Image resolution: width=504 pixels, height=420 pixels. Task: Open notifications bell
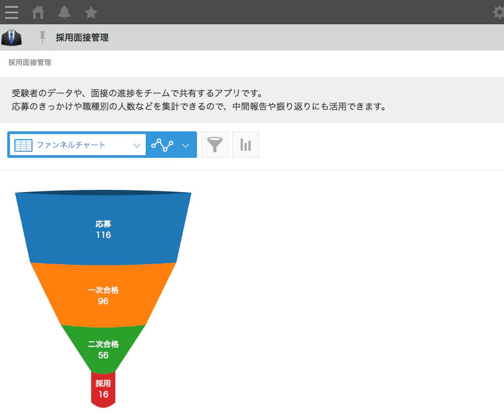click(64, 13)
